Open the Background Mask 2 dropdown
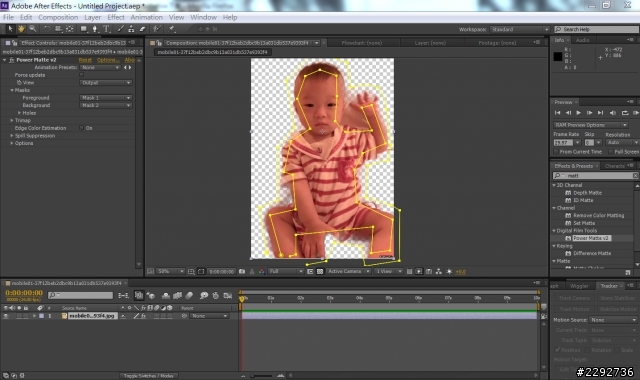This screenshot has width=640, height=380. point(105,105)
